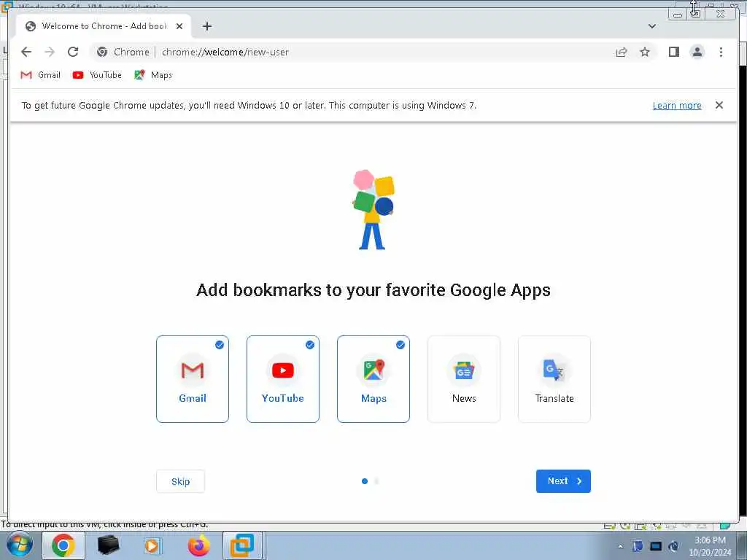
Task: Click the Add bookmarks heading text
Action: [x=373, y=290]
